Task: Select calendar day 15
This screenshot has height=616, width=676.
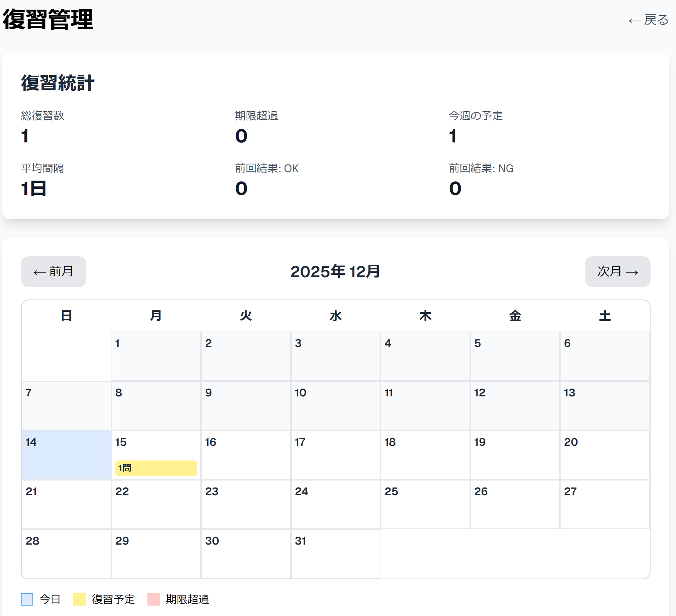Action: tap(156, 455)
